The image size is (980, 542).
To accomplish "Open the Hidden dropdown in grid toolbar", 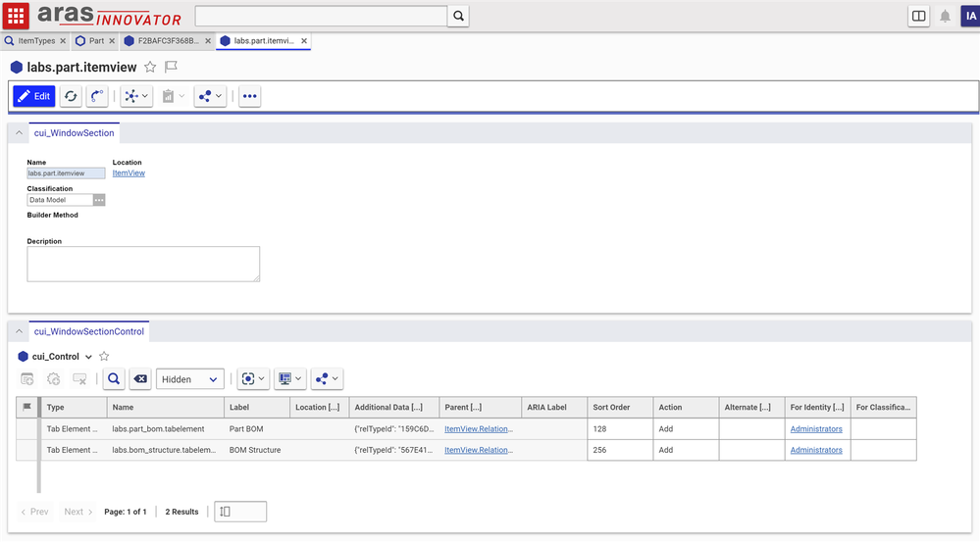I will 190,379.
